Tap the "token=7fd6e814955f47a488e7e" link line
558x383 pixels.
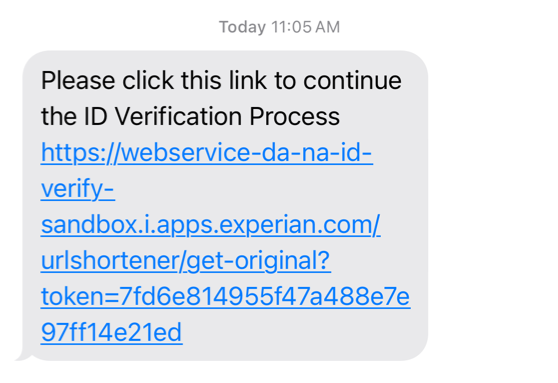tap(226, 297)
